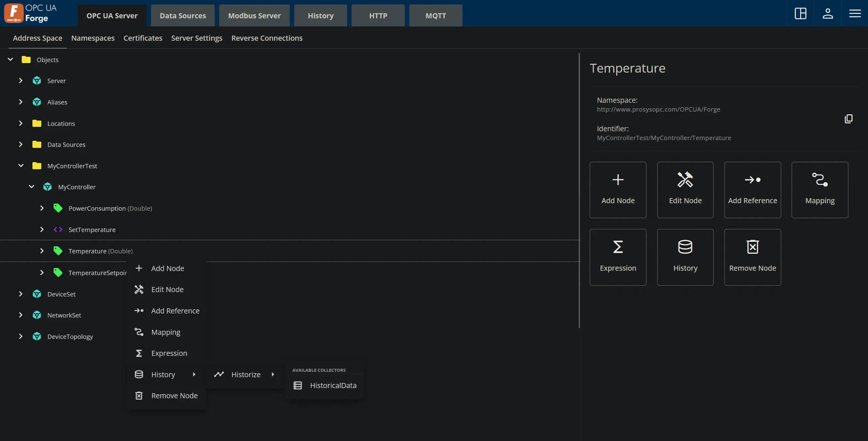This screenshot has width=868, height=441.
Task: Collapse the MyController node
Action: [32, 187]
